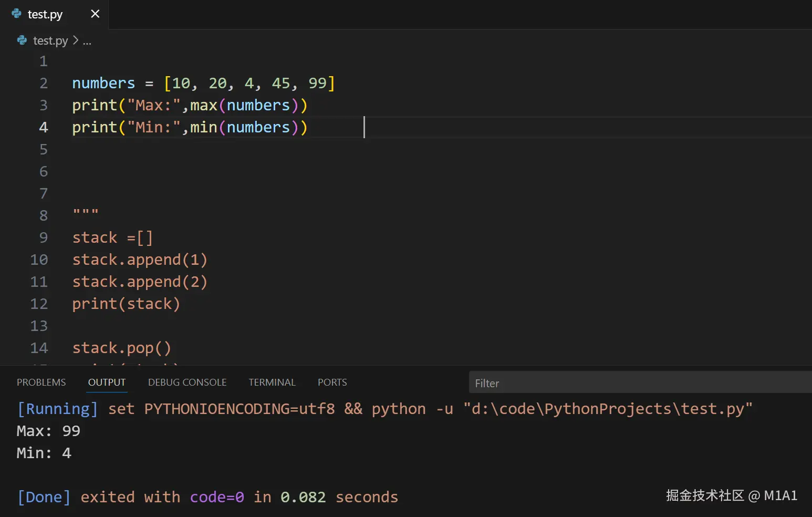Screen dimensions: 812x517
Task: Click line number 2 in gutter
Action: [x=44, y=84]
